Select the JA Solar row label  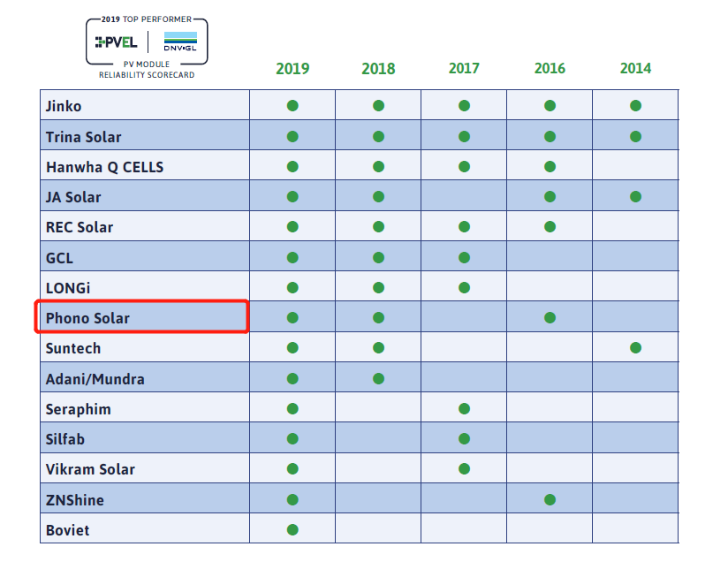coord(73,197)
